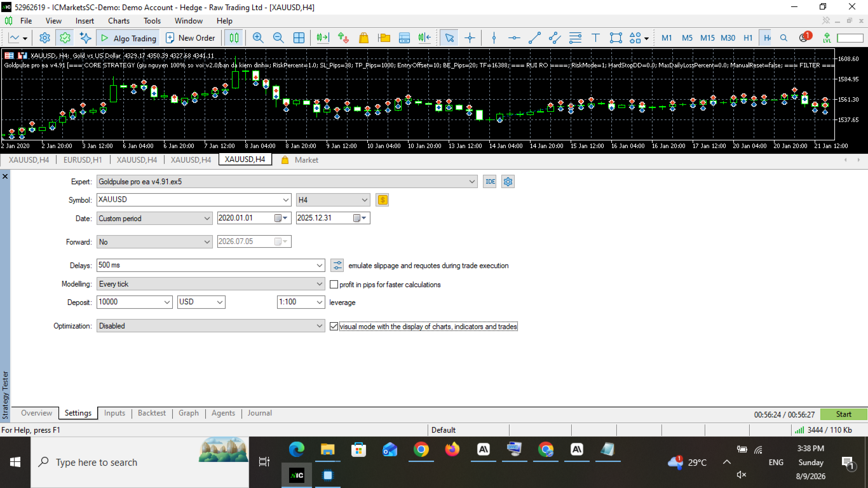Select the EURUSD,H1 chart tab
This screenshot has height=488, width=868.
(x=83, y=159)
